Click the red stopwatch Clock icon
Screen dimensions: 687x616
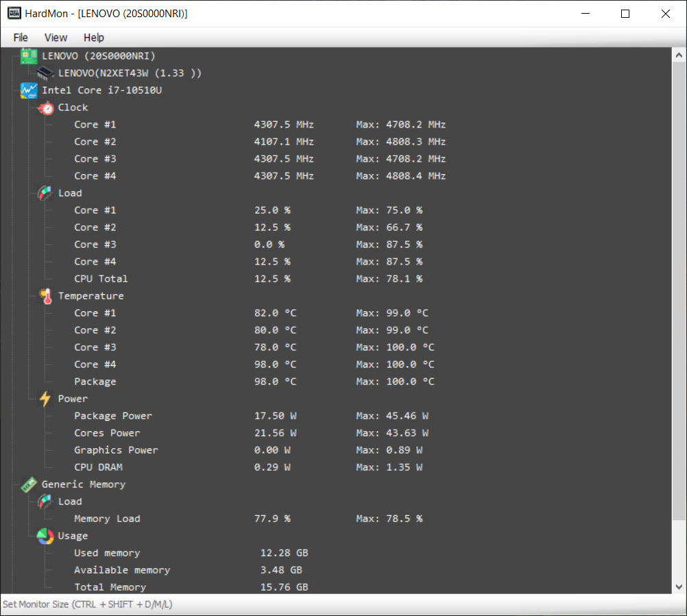pyautogui.click(x=45, y=108)
